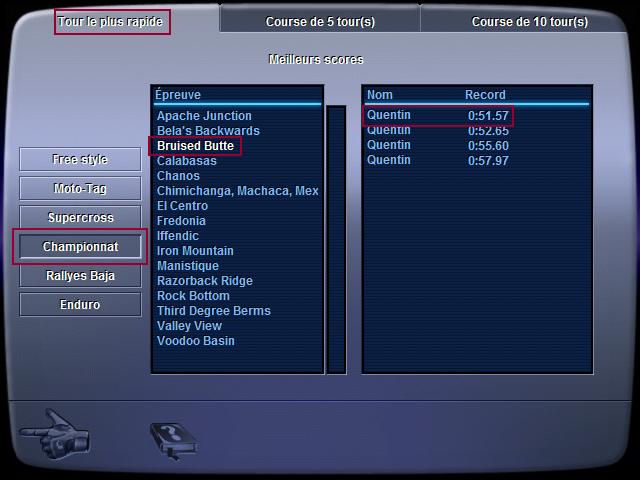
Task: Open the help book icon
Action: [172, 439]
